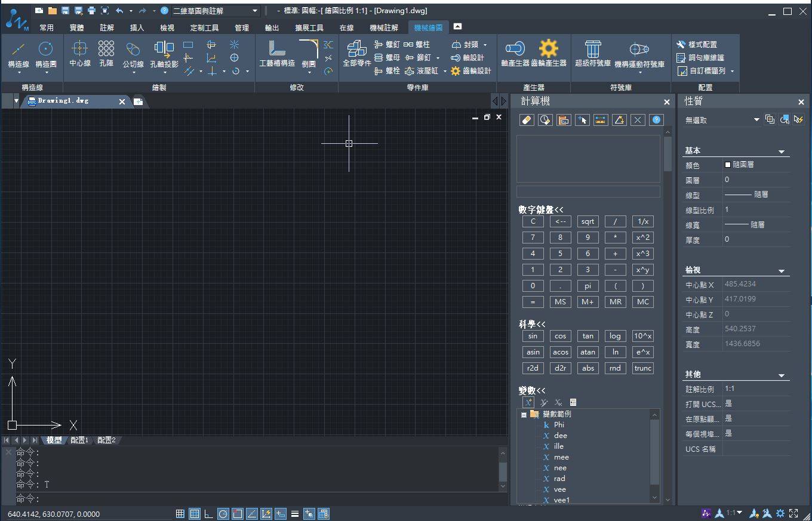
Task: Click the calculator = equals button
Action: (533, 302)
